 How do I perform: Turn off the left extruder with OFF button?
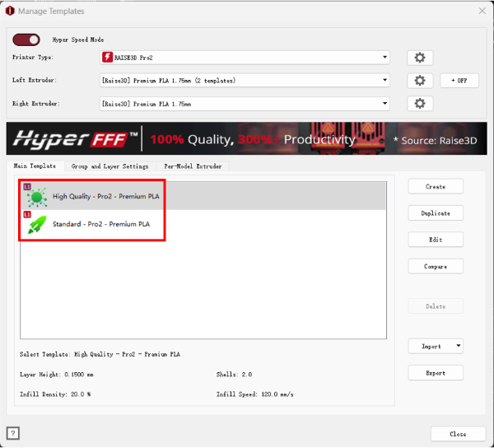coord(459,81)
